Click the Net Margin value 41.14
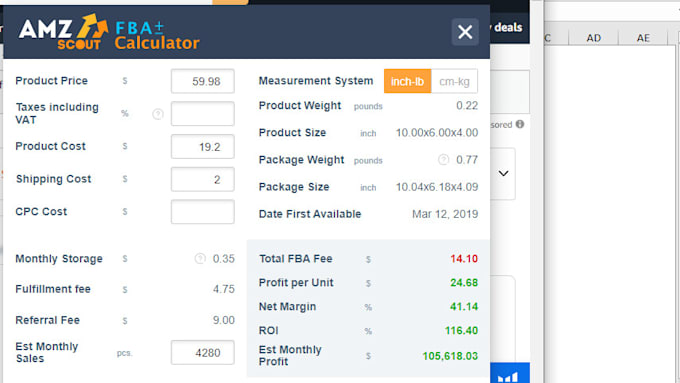 point(464,307)
